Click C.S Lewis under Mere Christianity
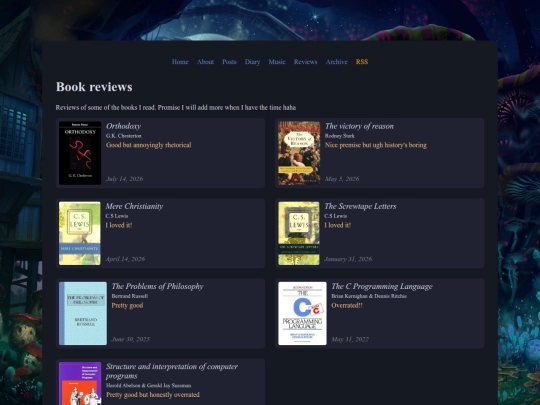The image size is (540, 405). 117,216
